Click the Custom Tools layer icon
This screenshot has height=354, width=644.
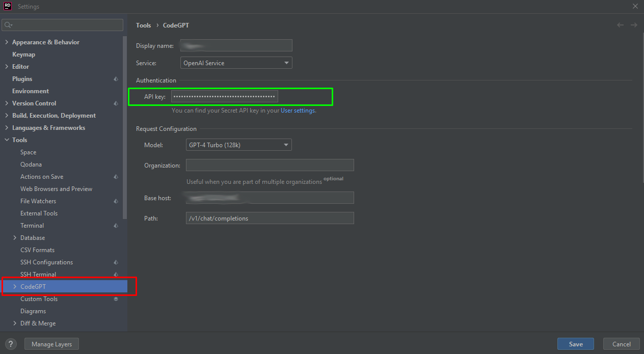point(116,299)
